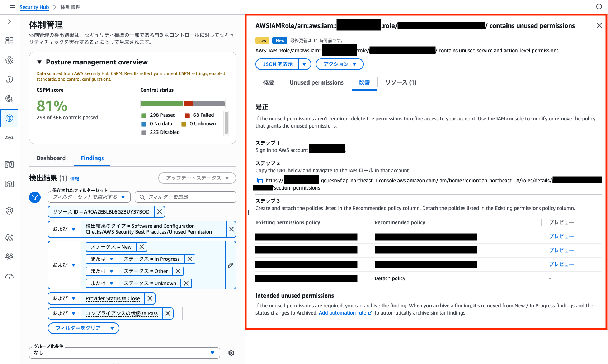Copy the IAM console URL

260,181
